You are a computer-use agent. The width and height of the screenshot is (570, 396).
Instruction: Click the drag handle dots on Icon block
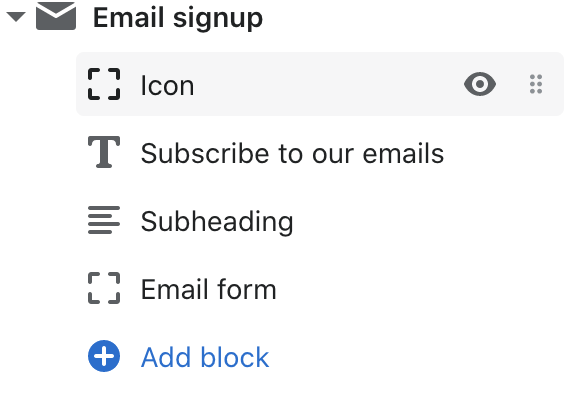coord(536,84)
